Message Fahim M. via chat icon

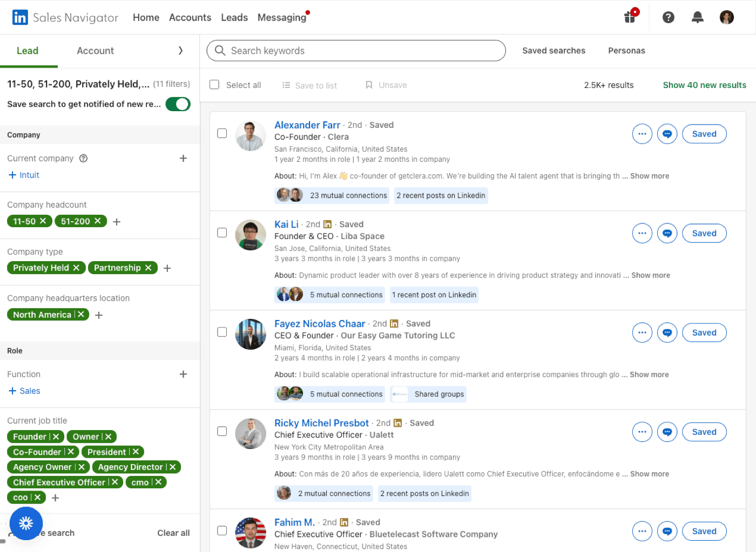pos(667,531)
